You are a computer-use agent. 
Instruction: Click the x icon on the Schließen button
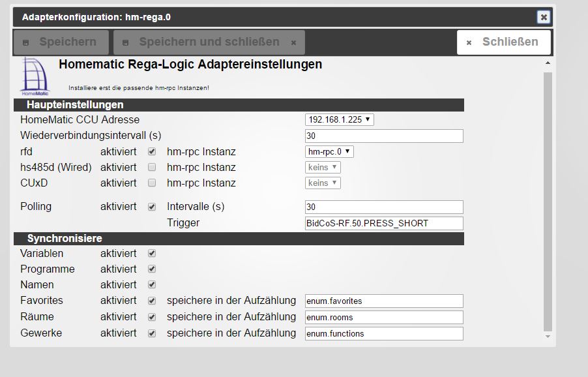point(469,42)
